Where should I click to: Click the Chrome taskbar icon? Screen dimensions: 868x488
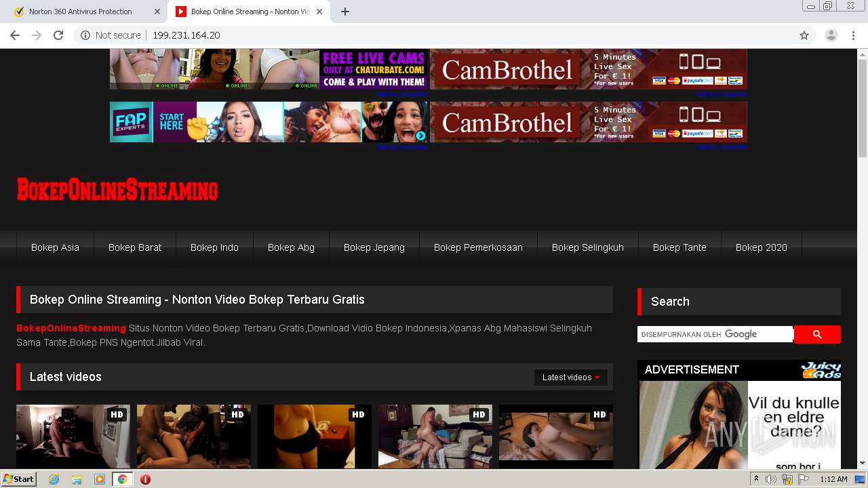(122, 479)
